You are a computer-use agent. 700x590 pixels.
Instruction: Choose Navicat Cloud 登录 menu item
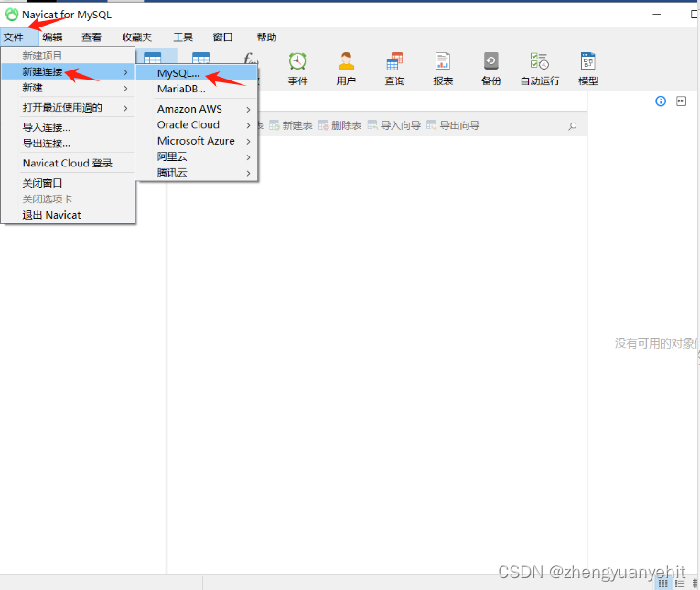[x=68, y=164]
